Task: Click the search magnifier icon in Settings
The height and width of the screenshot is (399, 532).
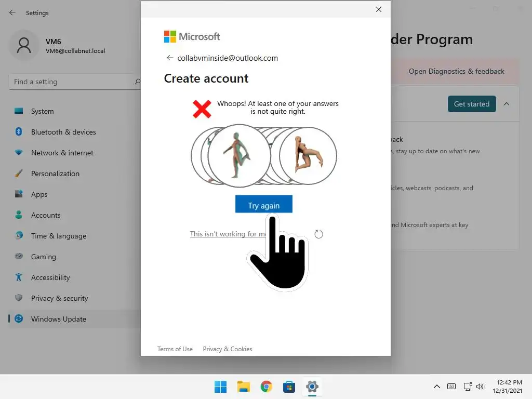Action: pos(137,82)
